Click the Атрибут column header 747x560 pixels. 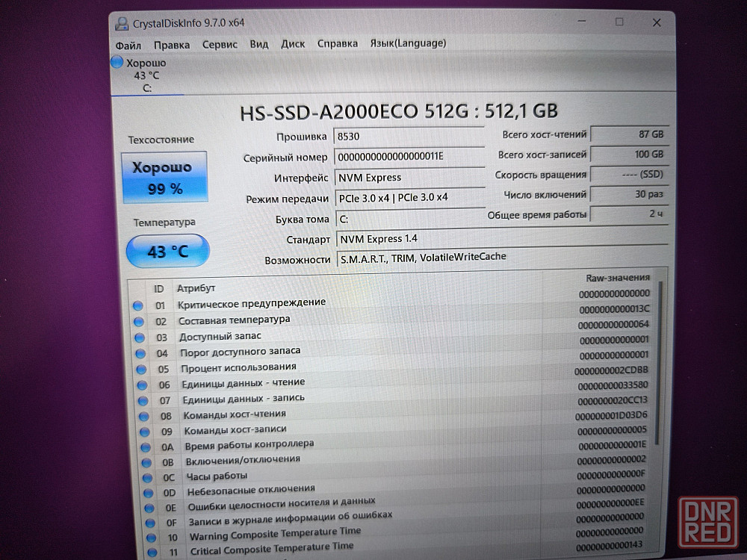196,288
